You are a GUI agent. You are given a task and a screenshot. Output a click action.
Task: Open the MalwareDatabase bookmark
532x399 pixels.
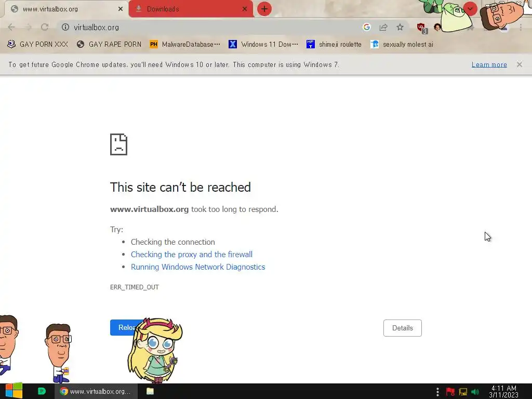185,44
